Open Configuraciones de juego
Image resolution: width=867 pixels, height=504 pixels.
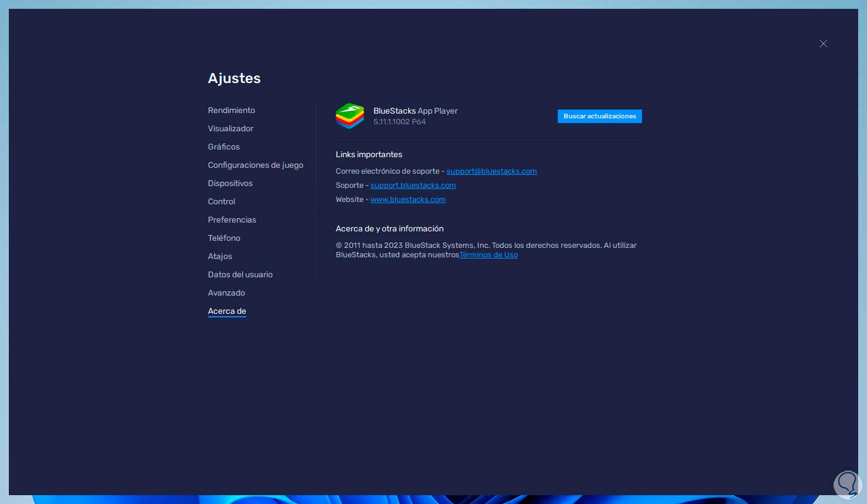256,165
